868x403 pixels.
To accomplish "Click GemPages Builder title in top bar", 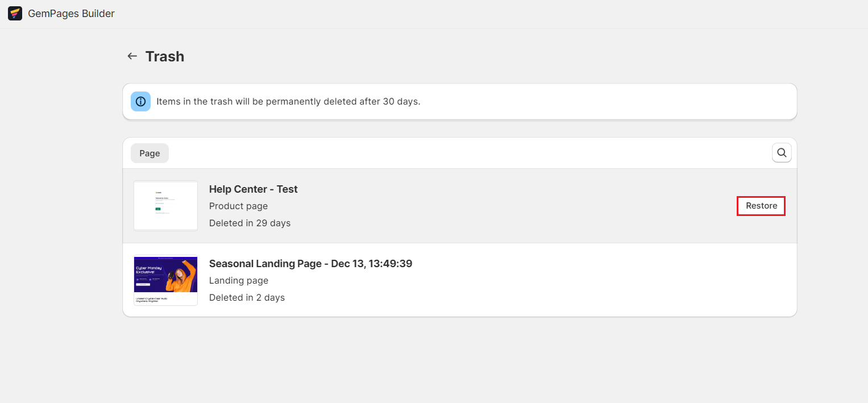I will (x=71, y=13).
